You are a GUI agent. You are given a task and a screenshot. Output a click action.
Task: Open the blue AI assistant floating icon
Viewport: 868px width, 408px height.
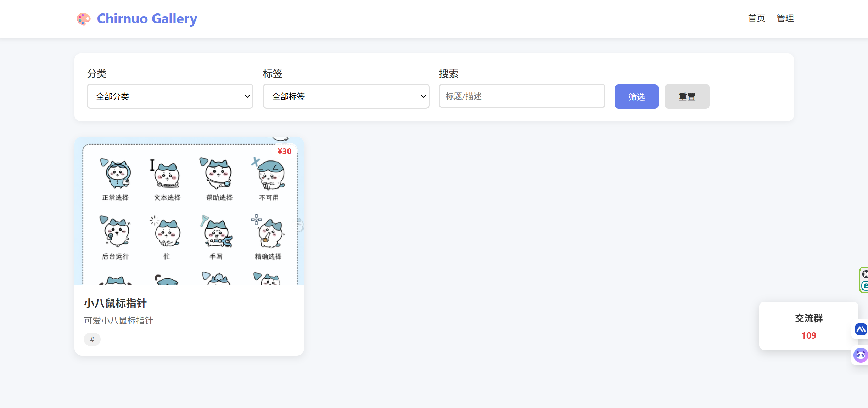pos(861,329)
